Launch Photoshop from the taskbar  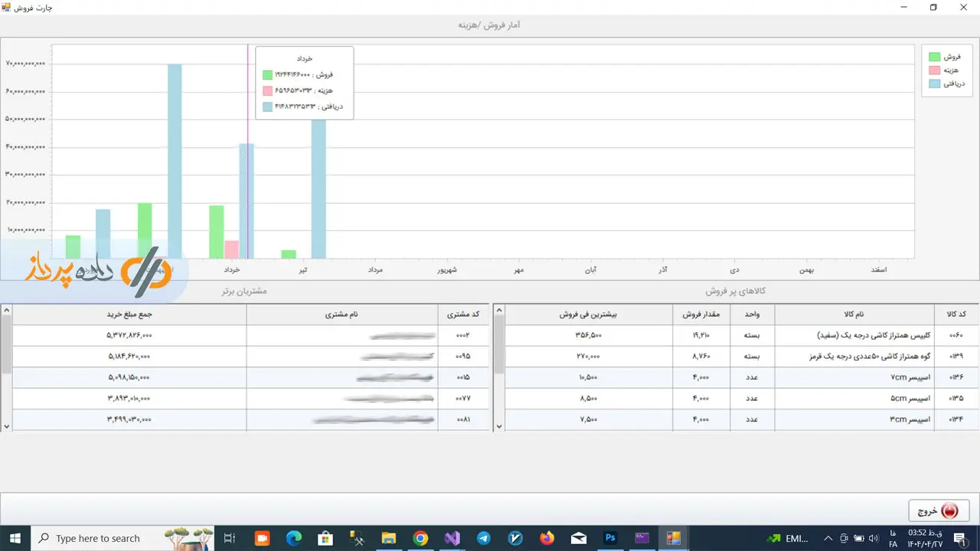610,539
